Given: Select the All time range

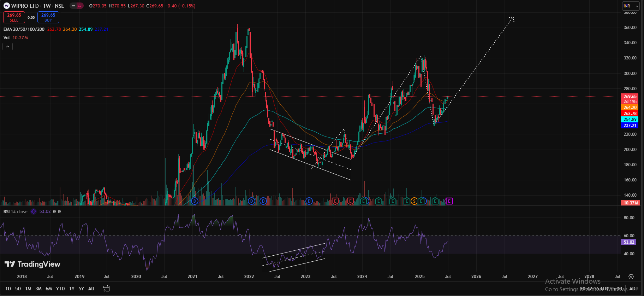Looking at the screenshot, I should pyautogui.click(x=91, y=289).
